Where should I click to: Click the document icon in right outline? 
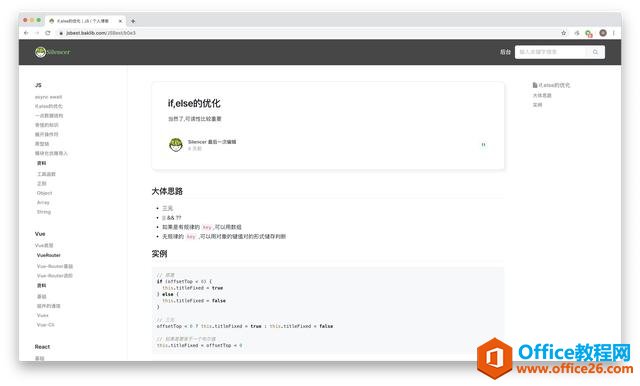[x=535, y=85]
